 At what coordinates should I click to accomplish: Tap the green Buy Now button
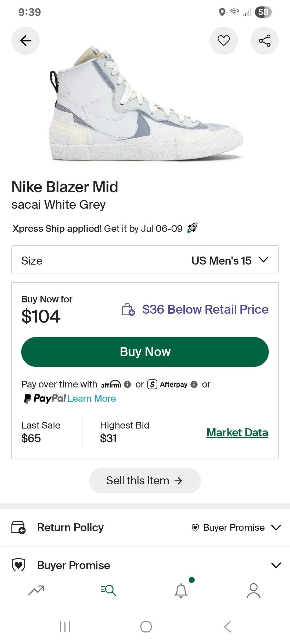(x=145, y=352)
